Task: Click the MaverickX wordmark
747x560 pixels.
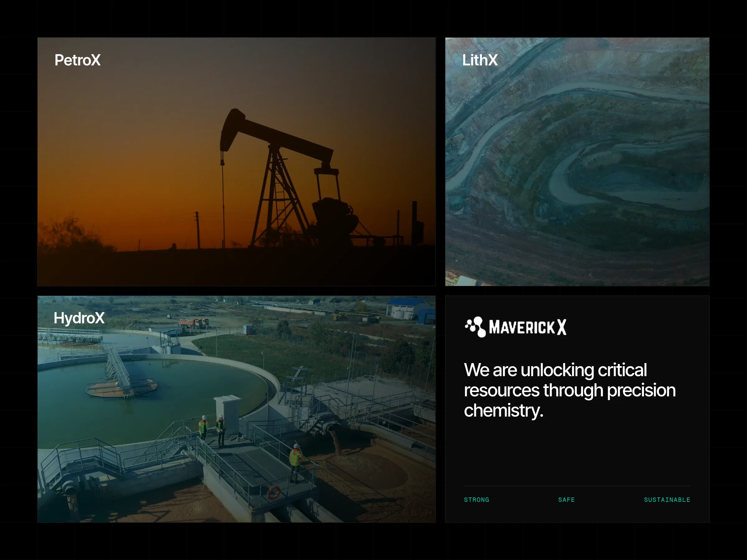Action: [x=528, y=327]
